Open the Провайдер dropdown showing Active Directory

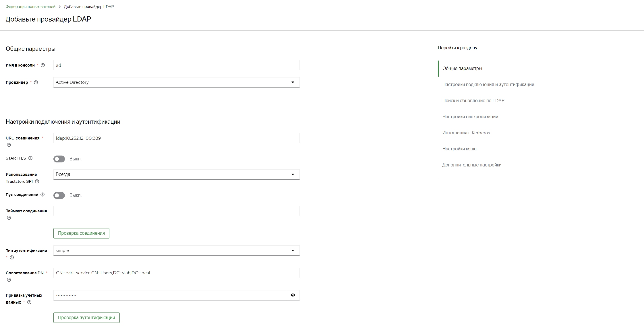(176, 82)
